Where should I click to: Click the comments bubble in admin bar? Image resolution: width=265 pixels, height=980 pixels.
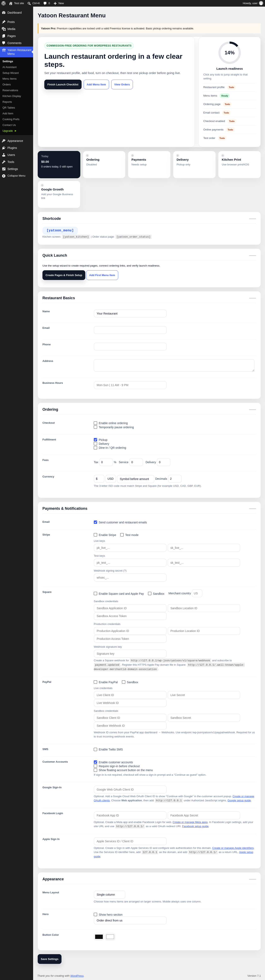(x=45, y=3)
